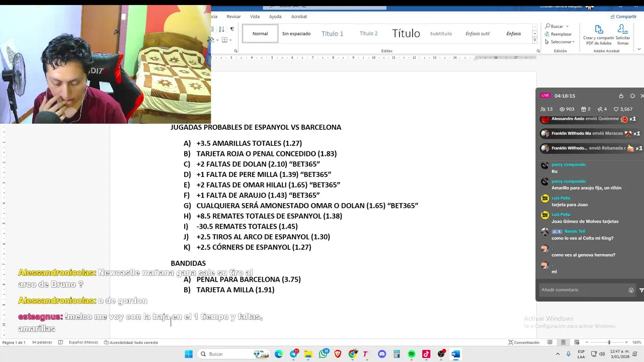Apply Sin espaciado style
This screenshot has width=644, height=362.
(296, 34)
